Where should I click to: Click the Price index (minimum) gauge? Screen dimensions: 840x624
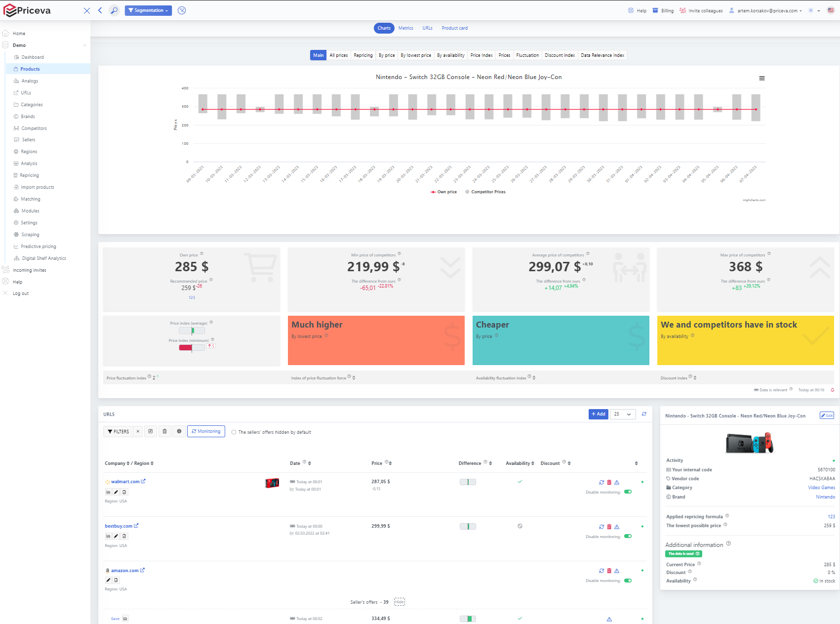tap(192, 347)
